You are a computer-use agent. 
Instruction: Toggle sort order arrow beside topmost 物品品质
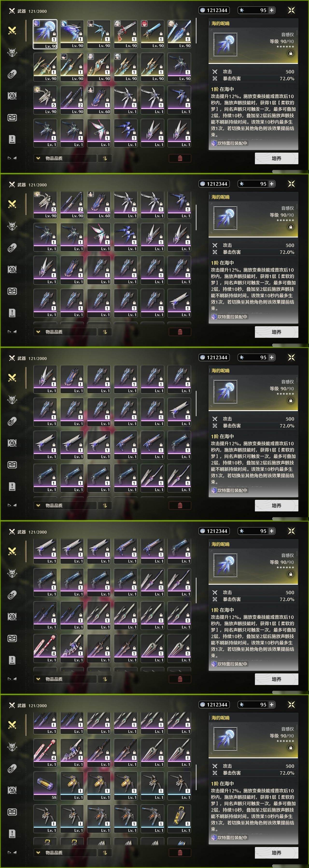(x=105, y=158)
